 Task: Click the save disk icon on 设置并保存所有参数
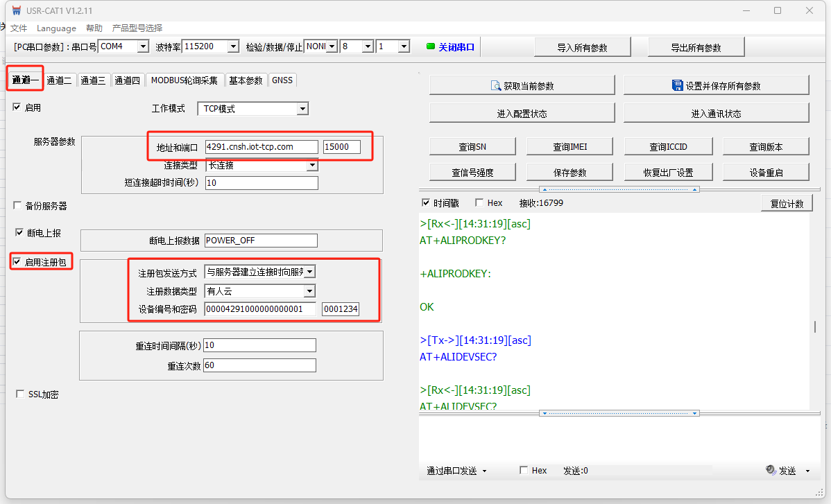click(677, 85)
